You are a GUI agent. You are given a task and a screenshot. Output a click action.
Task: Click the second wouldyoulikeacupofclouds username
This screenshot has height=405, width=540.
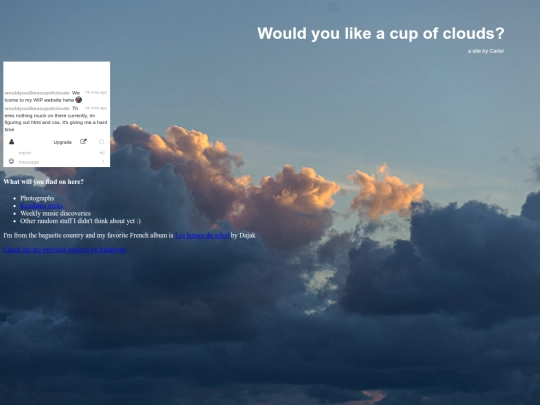coord(37,108)
